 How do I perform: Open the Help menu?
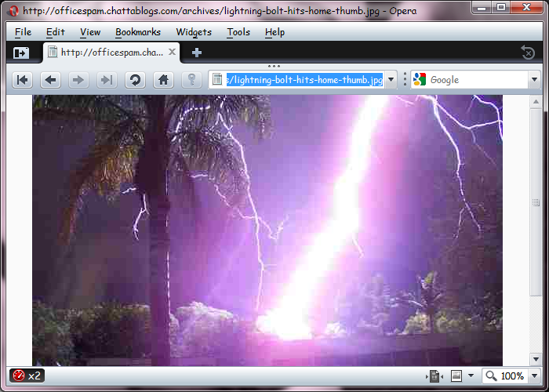click(x=274, y=32)
